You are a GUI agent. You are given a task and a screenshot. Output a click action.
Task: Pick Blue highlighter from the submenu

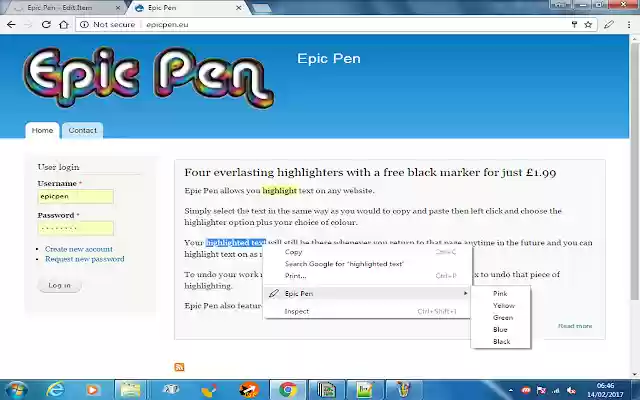click(x=500, y=330)
